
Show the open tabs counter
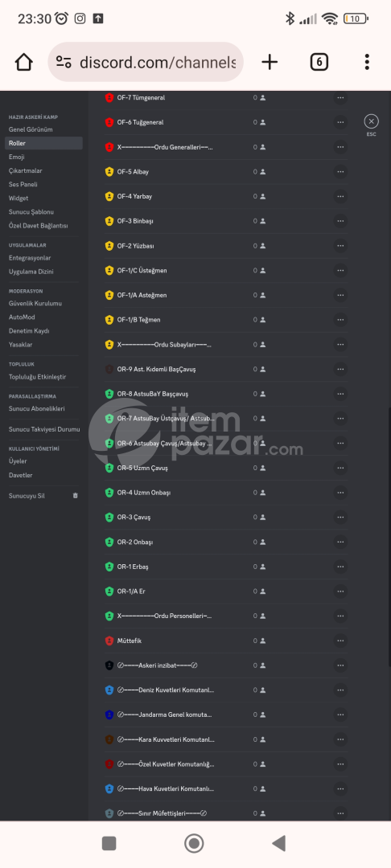[319, 62]
